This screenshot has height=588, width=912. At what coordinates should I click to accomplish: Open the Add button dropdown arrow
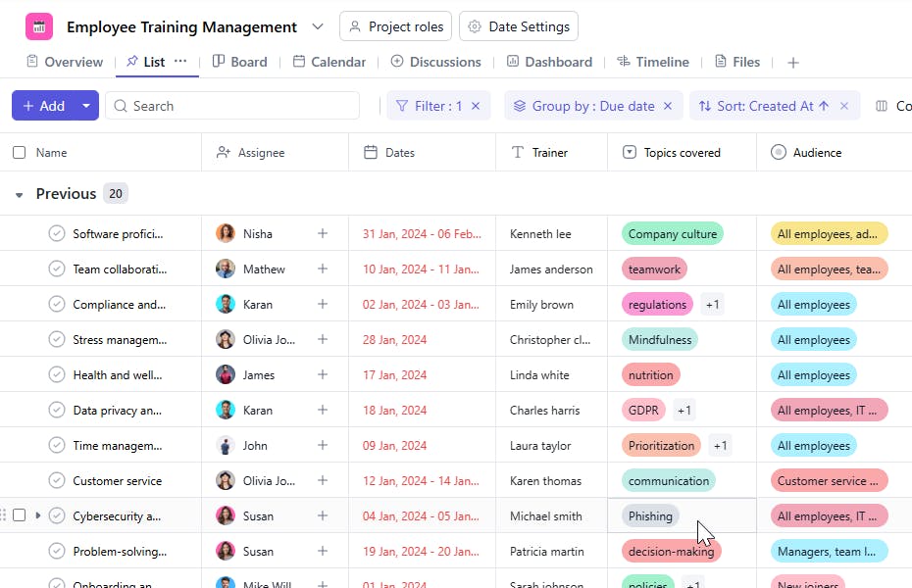86,106
